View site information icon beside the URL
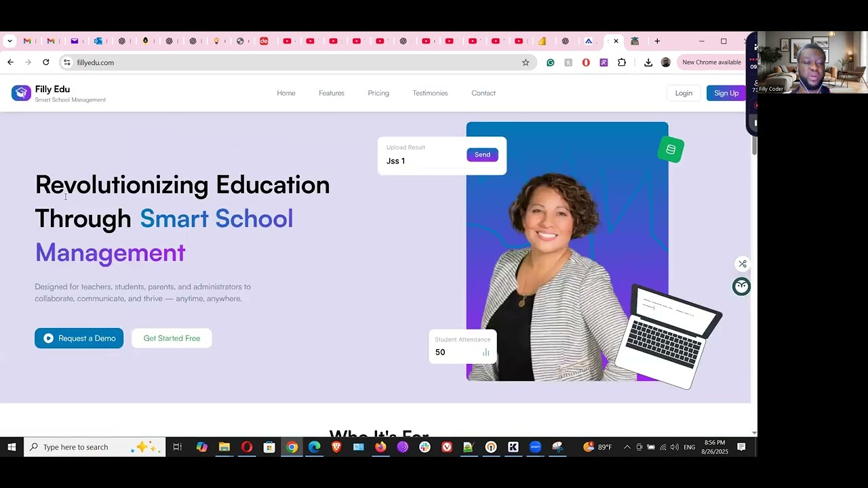The height and width of the screenshot is (488, 868). [x=66, y=62]
